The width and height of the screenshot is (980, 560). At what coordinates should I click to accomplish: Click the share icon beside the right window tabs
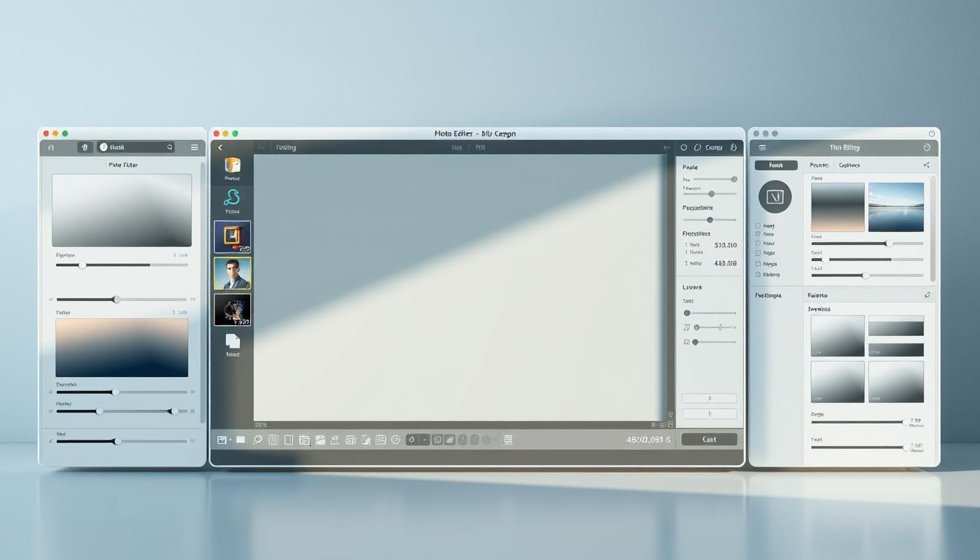pos(927,166)
